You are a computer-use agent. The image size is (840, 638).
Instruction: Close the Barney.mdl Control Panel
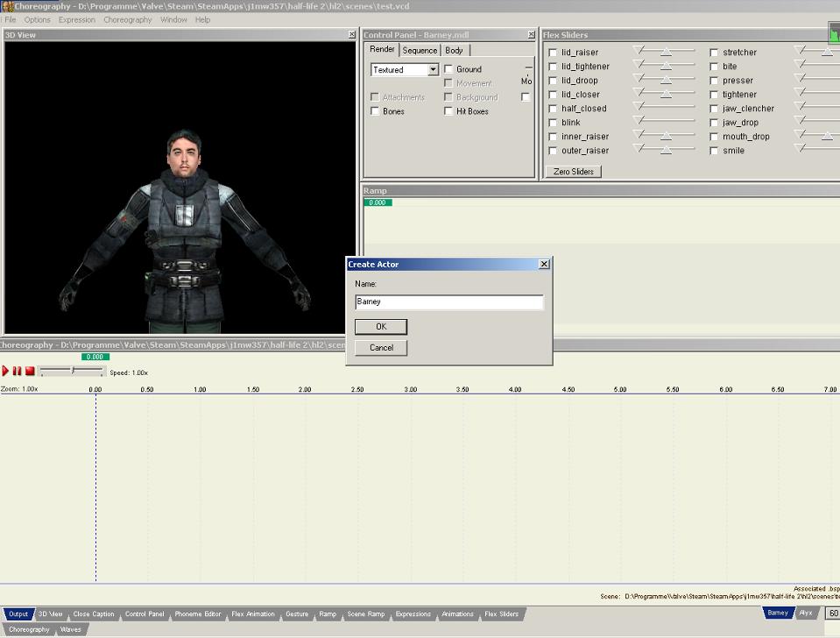tap(531, 34)
